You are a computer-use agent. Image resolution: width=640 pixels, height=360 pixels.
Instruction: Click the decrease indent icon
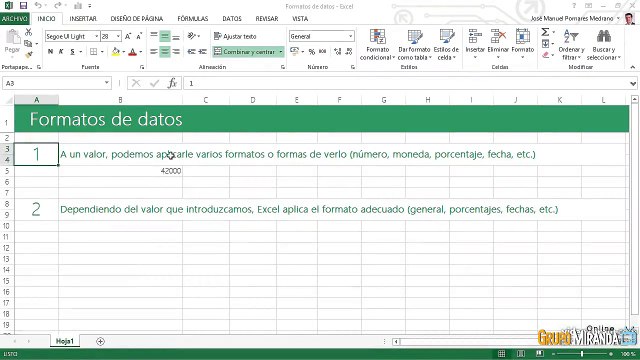[x=191, y=51]
